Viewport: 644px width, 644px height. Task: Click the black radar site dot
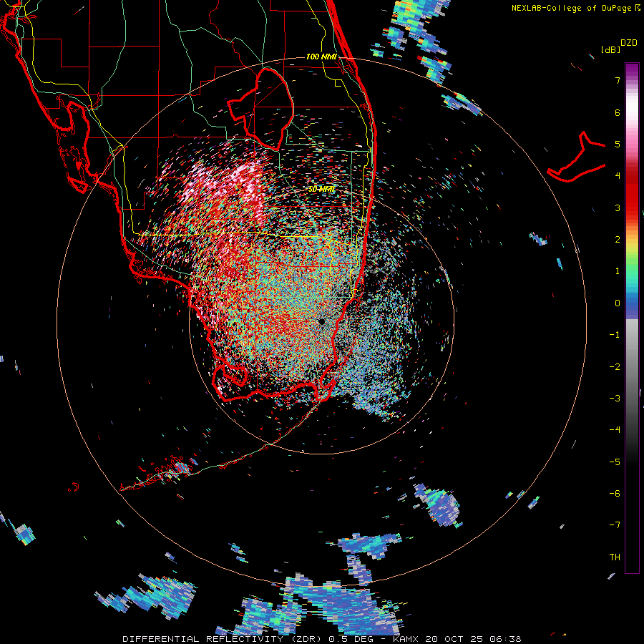321,321
